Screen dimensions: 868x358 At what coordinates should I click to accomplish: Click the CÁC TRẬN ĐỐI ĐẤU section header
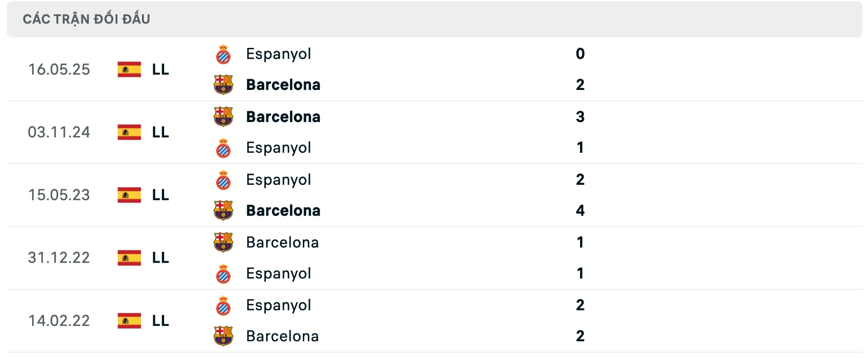pyautogui.click(x=86, y=19)
